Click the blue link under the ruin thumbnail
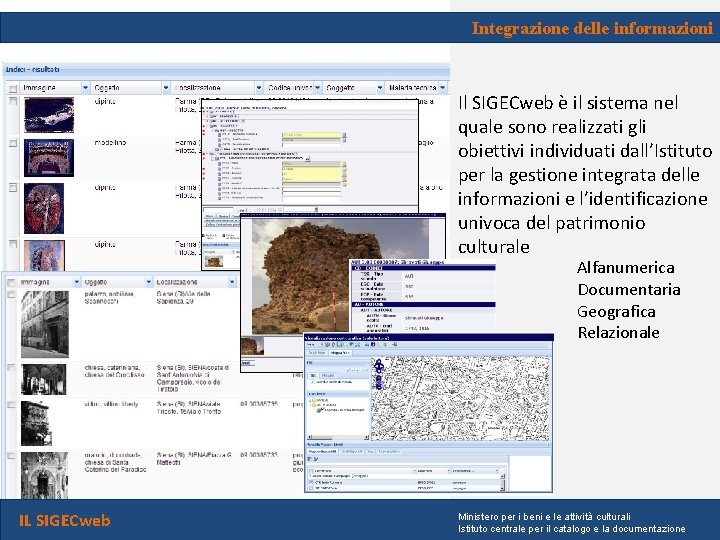This screenshot has width=720, height=540. click(246, 363)
